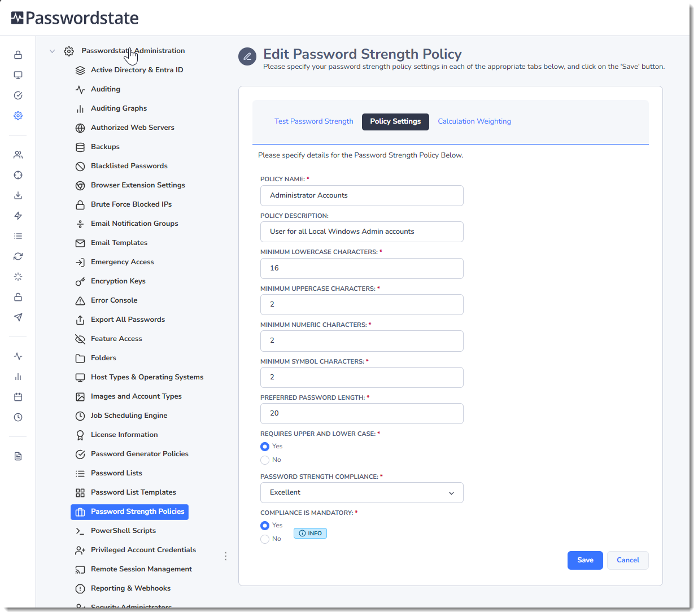This screenshot has width=698, height=616.
Task: Click the Minimum Numeric Characters field
Action: 362,340
